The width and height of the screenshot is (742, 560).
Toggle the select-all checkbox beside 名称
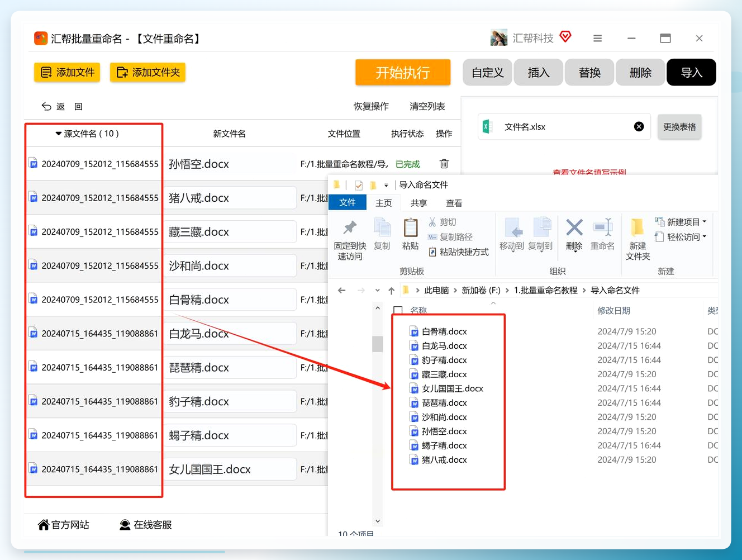[x=398, y=310]
